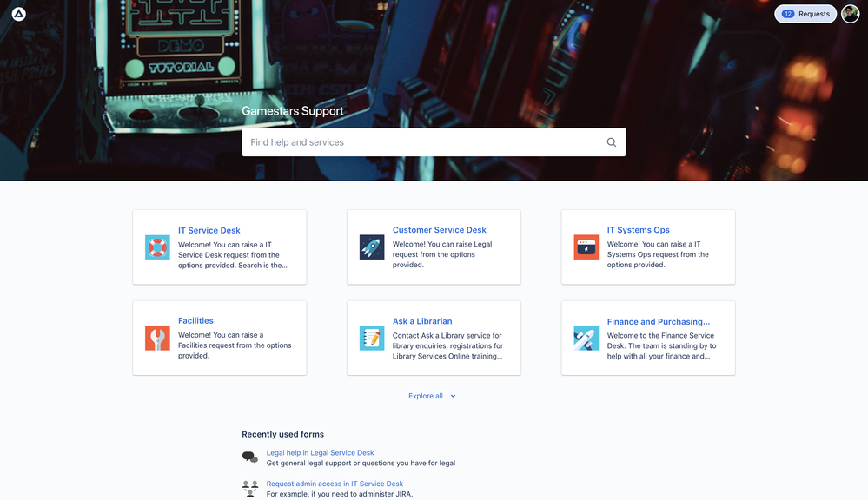The image size is (868, 500).
Task: Click the Finance and Purchasing airplane icon
Action: (586, 338)
